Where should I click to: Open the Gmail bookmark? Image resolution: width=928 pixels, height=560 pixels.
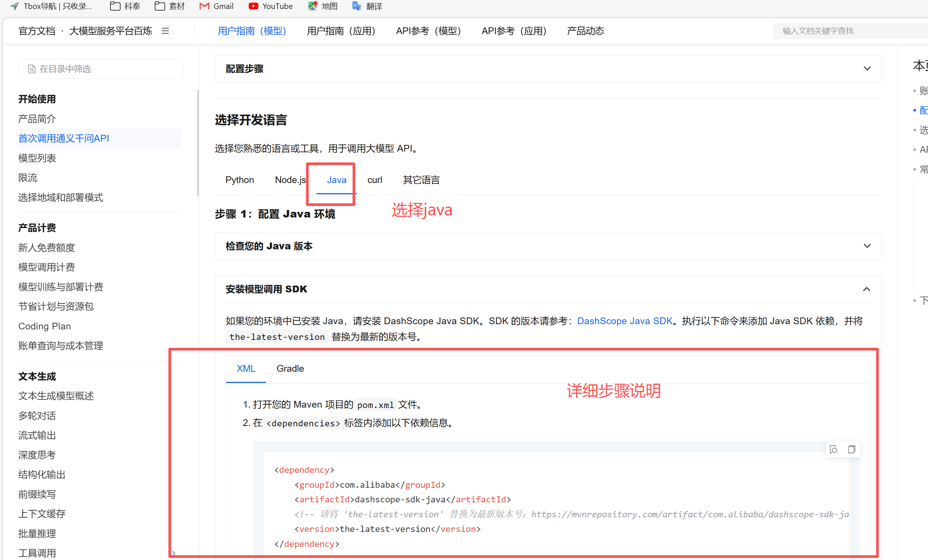click(216, 6)
